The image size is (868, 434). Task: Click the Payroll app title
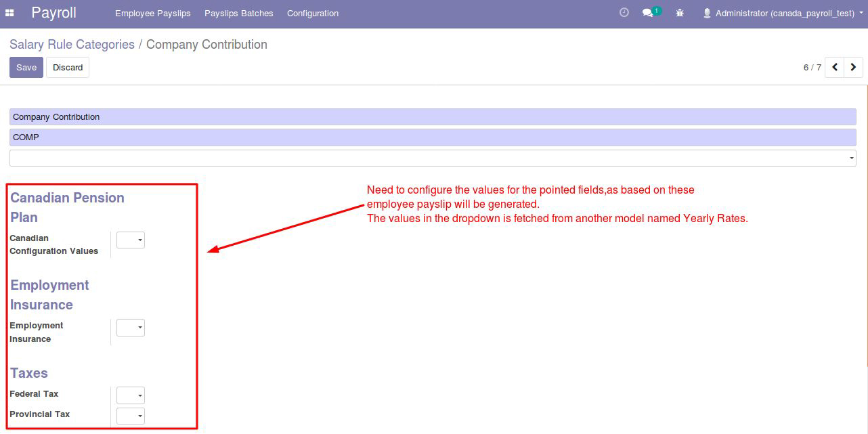point(53,13)
